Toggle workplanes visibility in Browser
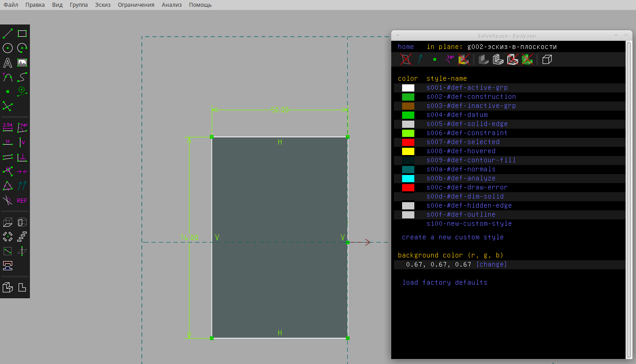 (x=406, y=59)
